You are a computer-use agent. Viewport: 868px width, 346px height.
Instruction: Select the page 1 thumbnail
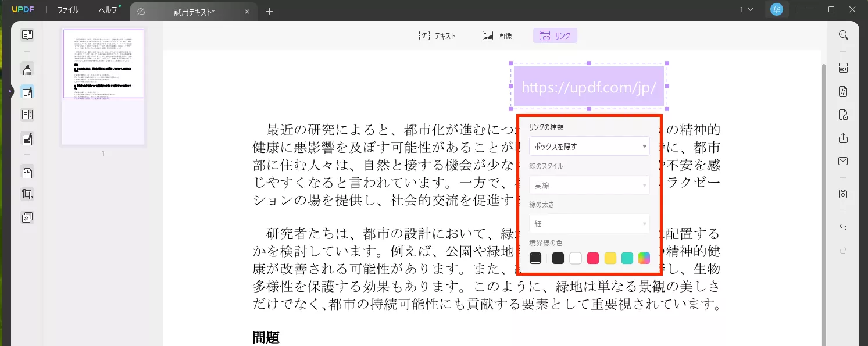point(103,87)
